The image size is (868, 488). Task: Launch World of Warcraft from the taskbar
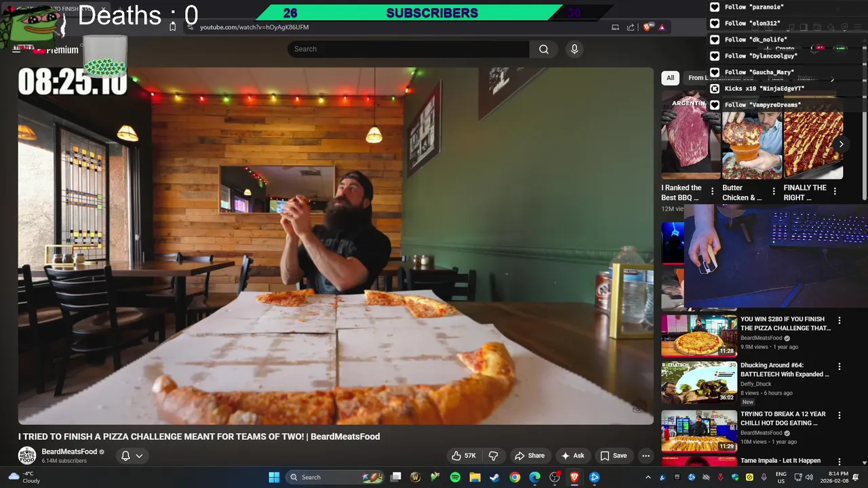(416, 477)
